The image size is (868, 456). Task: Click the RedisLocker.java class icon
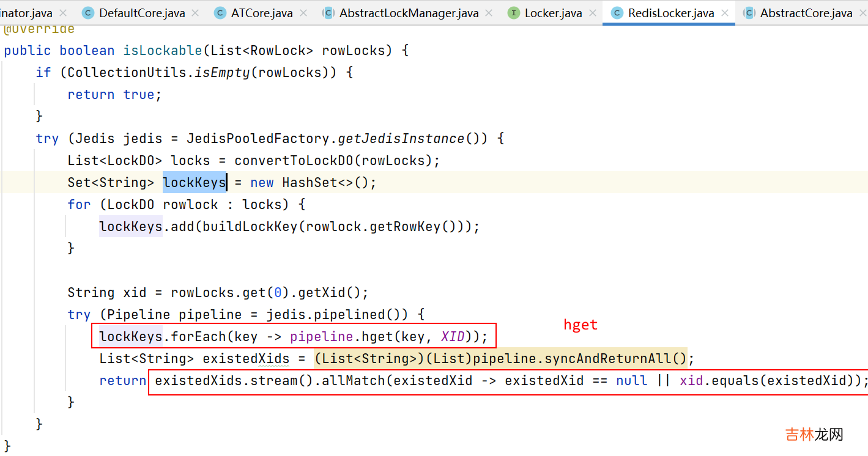click(617, 13)
